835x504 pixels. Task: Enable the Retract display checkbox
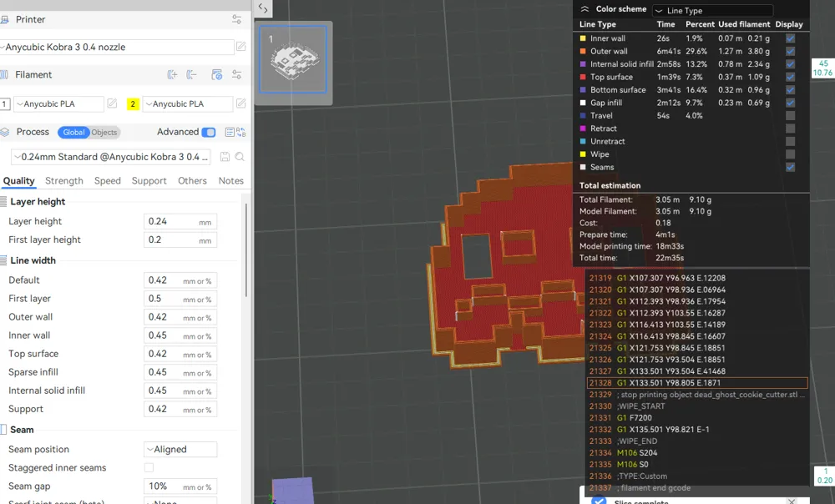(x=790, y=129)
